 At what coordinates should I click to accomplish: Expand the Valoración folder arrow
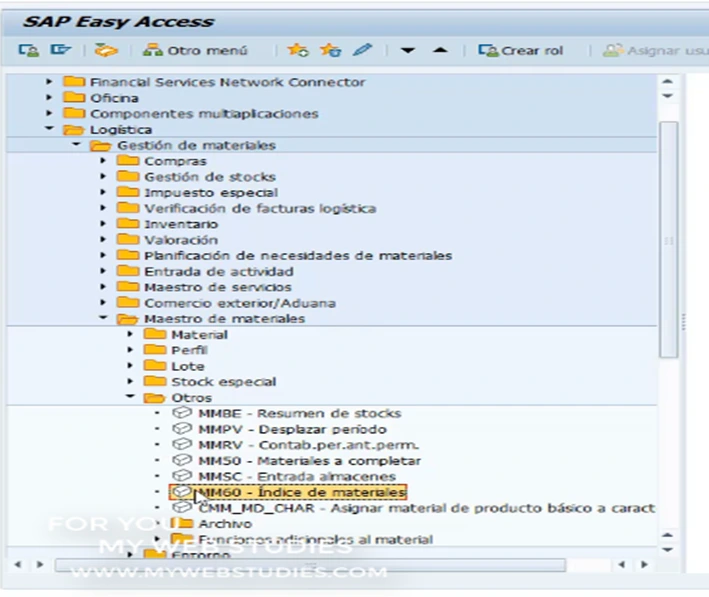(103, 239)
